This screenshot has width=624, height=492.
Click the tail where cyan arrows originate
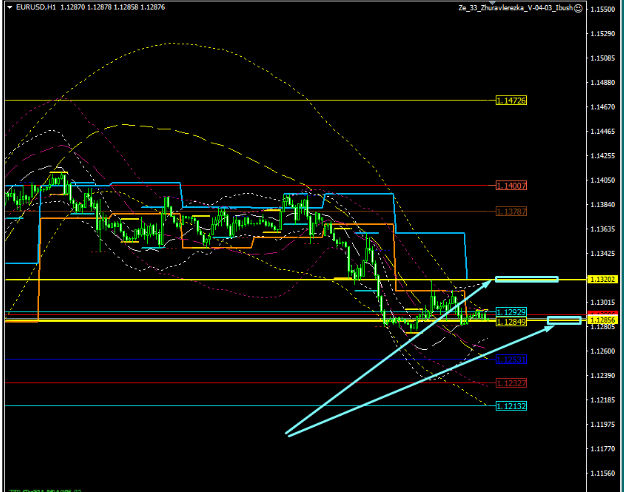coord(288,434)
